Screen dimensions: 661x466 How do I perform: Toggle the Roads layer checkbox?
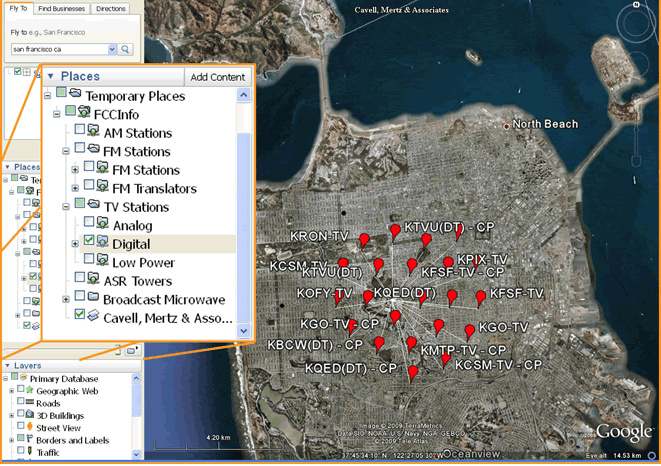[x=20, y=401]
